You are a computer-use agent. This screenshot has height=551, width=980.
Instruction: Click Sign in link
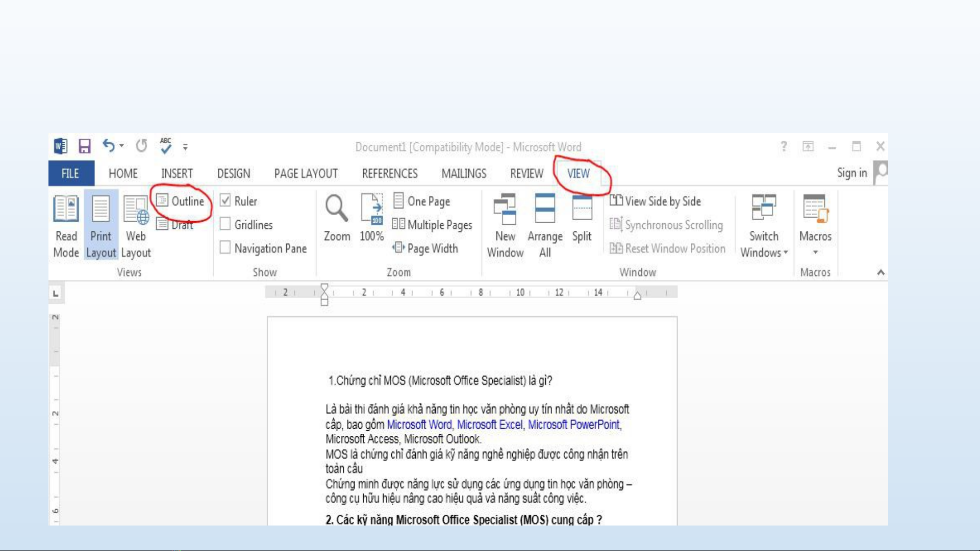point(851,173)
